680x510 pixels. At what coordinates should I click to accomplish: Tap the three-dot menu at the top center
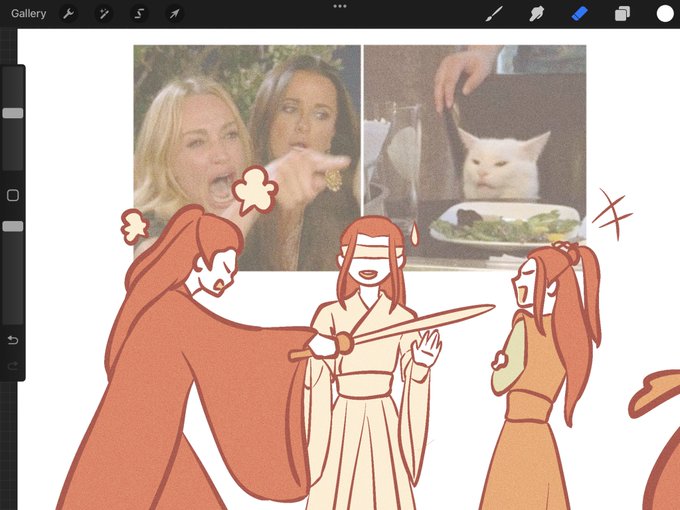coord(340,6)
